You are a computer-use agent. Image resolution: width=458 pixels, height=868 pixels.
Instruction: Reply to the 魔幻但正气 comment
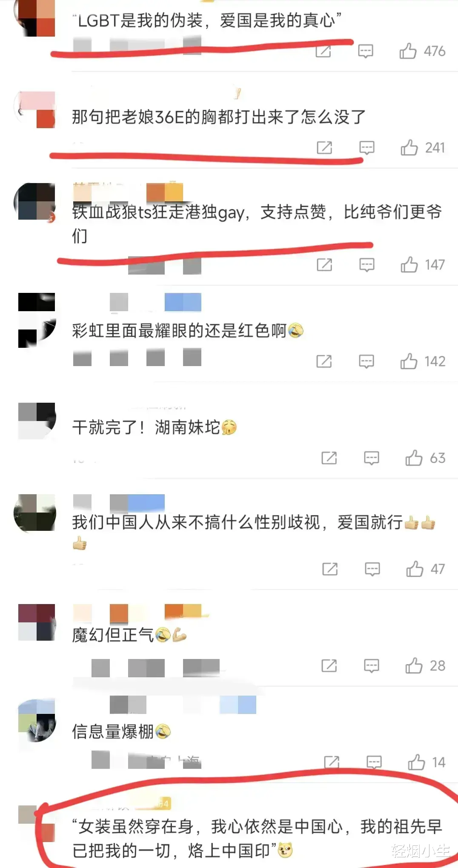point(372,665)
